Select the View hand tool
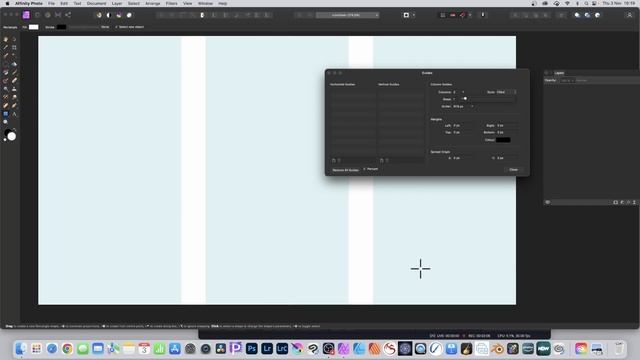The image size is (640, 360). (6, 39)
